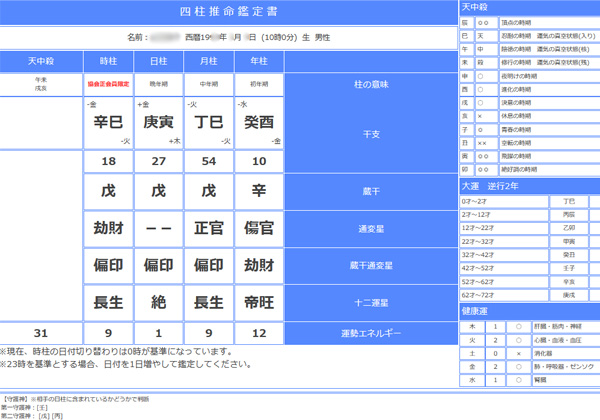Click the 第二守護神 line
Viewport: 600px width, 420px height.
32,416
